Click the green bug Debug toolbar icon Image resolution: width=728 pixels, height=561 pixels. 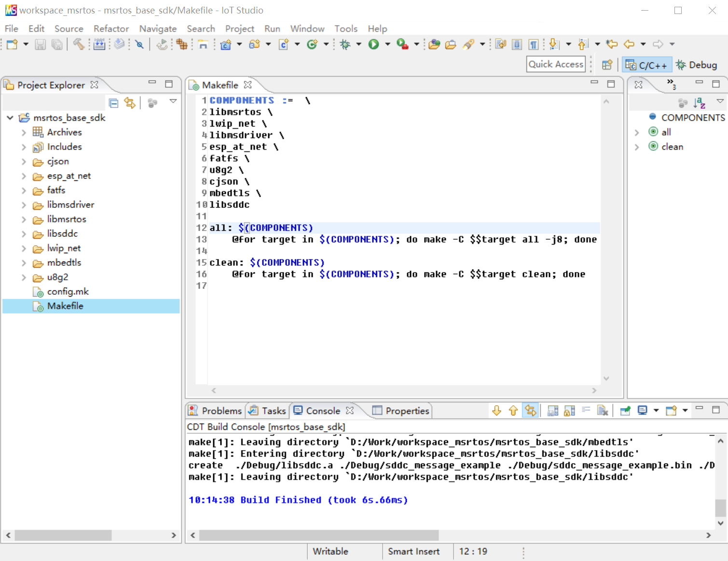(345, 44)
